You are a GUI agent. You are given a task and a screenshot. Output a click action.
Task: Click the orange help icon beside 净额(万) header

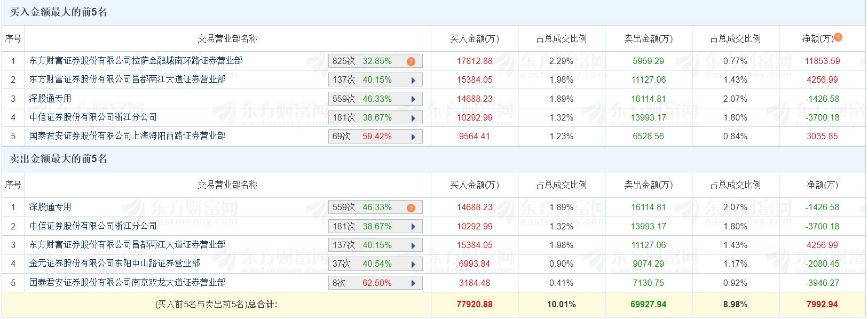pos(838,37)
